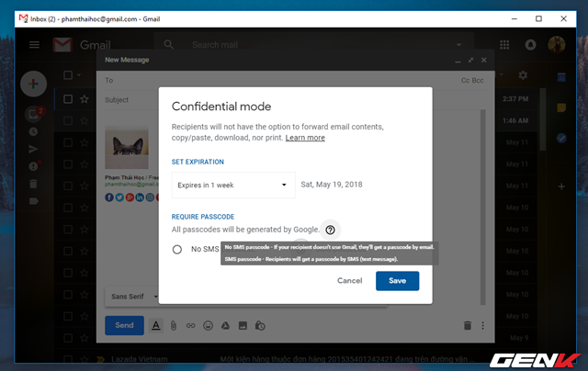Image resolution: width=588 pixels, height=371 pixels.
Task: Tick the checkbox of the 2:37 PM email
Action: pyautogui.click(x=68, y=99)
